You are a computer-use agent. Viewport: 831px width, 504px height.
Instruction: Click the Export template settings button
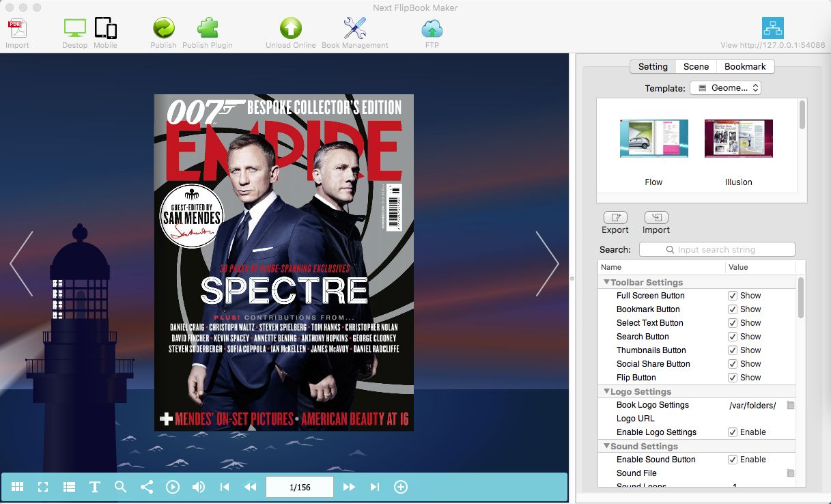(x=615, y=217)
